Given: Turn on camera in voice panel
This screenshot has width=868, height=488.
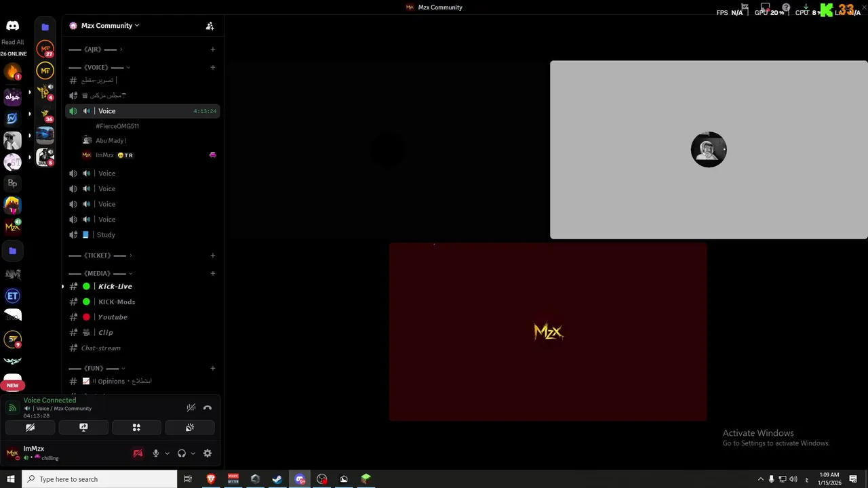Looking at the screenshot, I should (30, 428).
